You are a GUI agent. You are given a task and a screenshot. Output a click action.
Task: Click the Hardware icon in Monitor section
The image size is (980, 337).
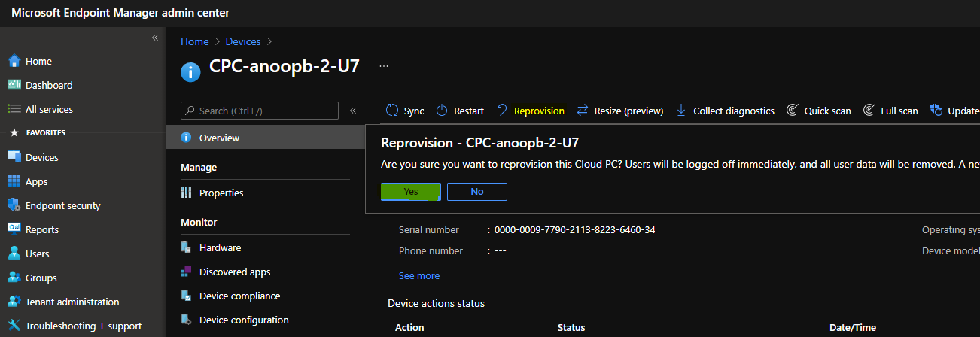click(x=187, y=247)
